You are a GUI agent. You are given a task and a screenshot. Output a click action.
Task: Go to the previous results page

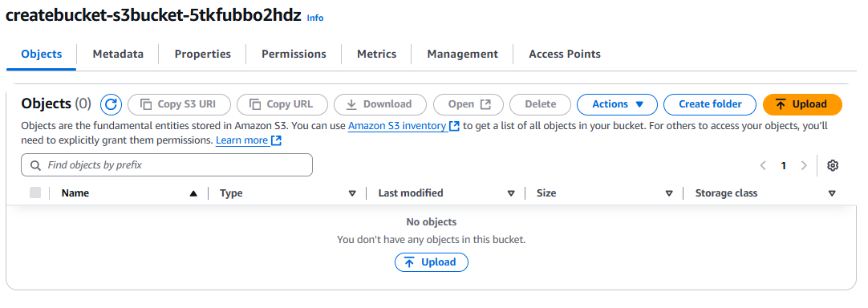pos(764,165)
